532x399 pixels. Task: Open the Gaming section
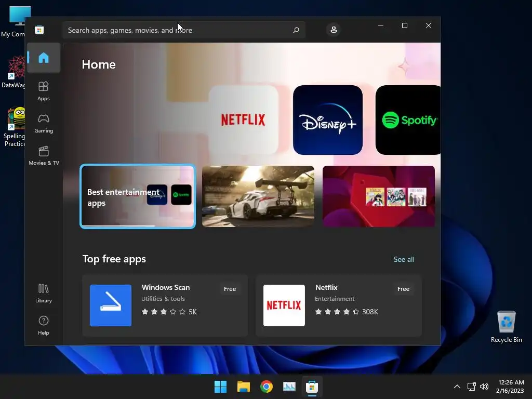click(x=44, y=124)
